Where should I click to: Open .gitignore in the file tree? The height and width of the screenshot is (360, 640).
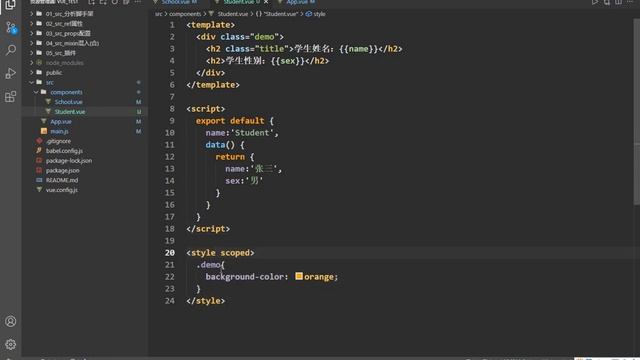(58, 141)
